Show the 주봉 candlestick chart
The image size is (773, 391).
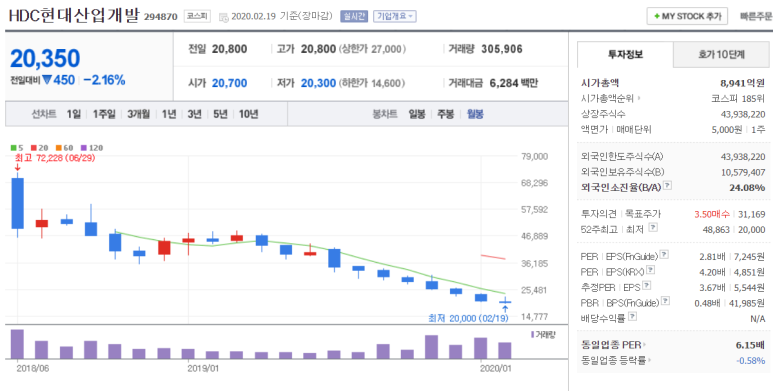(446, 114)
